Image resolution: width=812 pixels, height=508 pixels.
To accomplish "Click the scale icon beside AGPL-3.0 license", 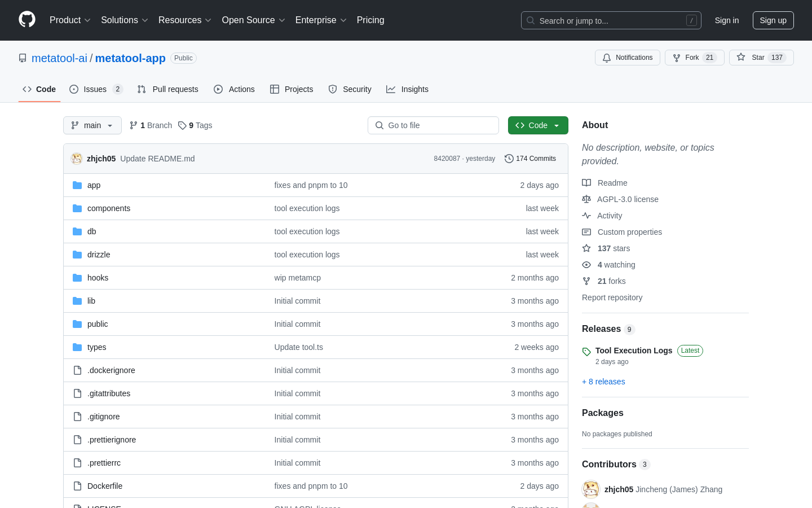I will coord(586,199).
